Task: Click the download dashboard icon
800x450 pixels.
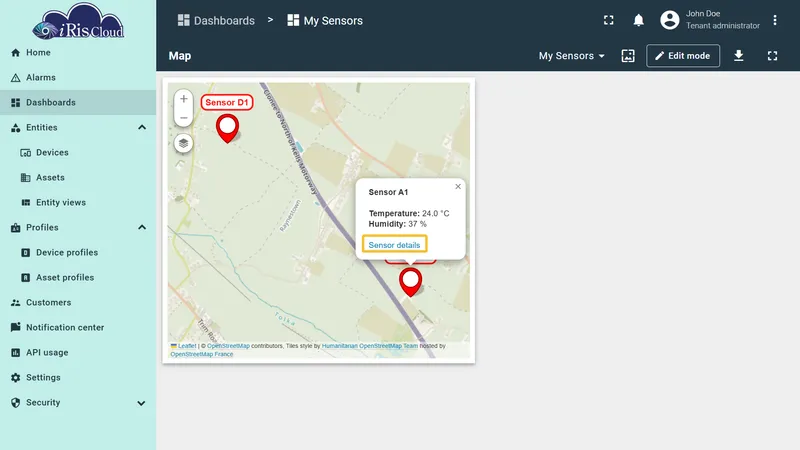Action: tap(738, 56)
